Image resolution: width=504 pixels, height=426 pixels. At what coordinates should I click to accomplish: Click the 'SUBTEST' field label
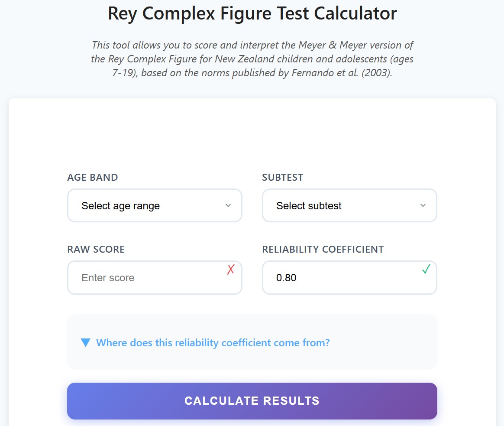(283, 177)
